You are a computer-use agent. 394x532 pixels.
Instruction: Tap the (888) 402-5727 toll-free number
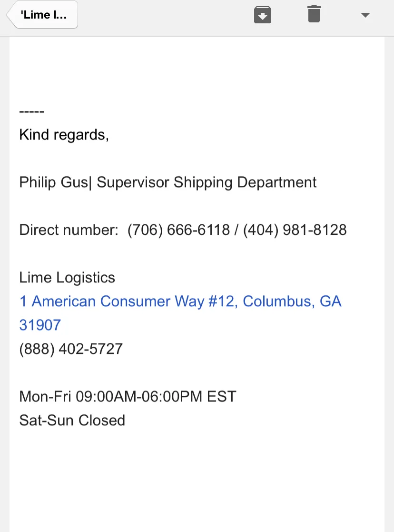coord(71,349)
